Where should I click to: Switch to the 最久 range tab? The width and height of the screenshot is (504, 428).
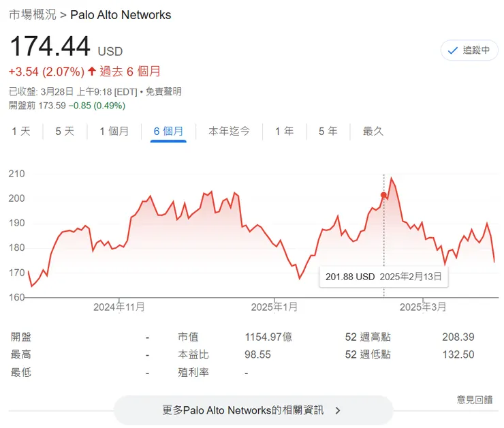(373, 132)
